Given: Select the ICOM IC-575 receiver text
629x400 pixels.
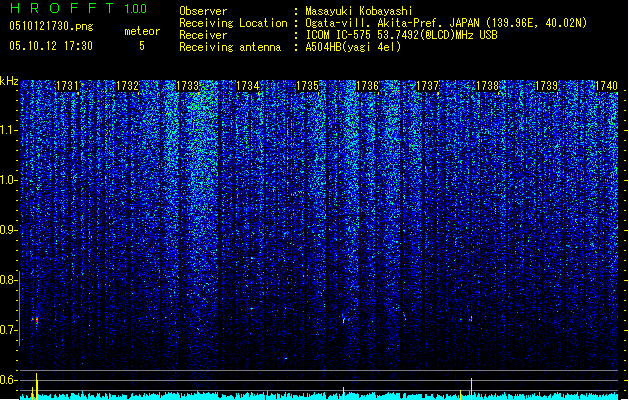Looking at the screenshot, I should click(401, 35).
